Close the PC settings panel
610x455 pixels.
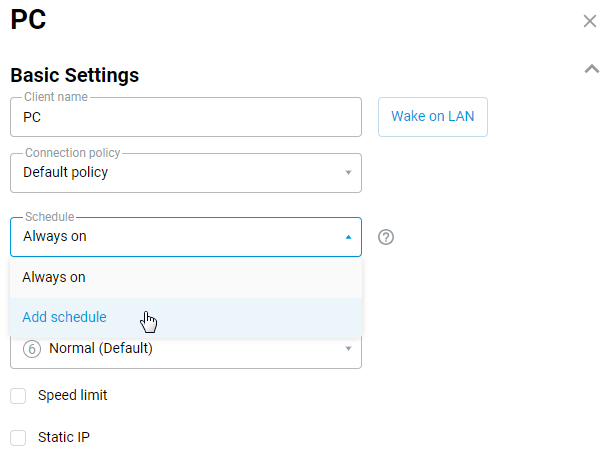(589, 21)
